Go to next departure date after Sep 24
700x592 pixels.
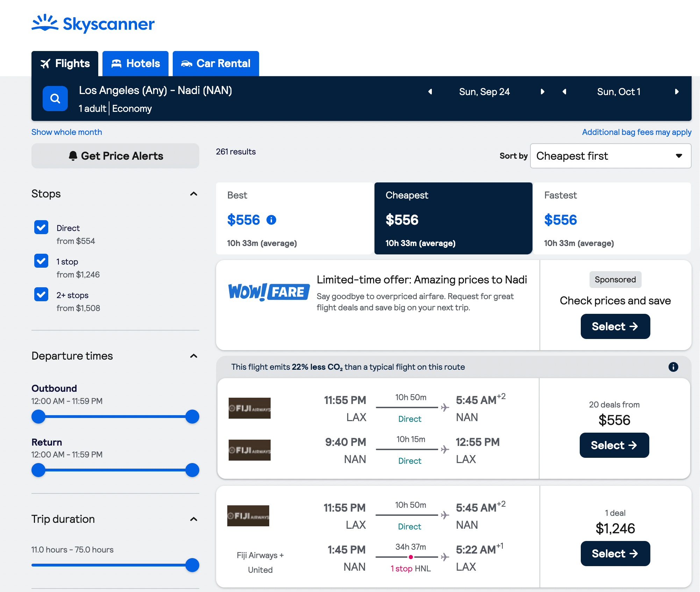tap(542, 92)
